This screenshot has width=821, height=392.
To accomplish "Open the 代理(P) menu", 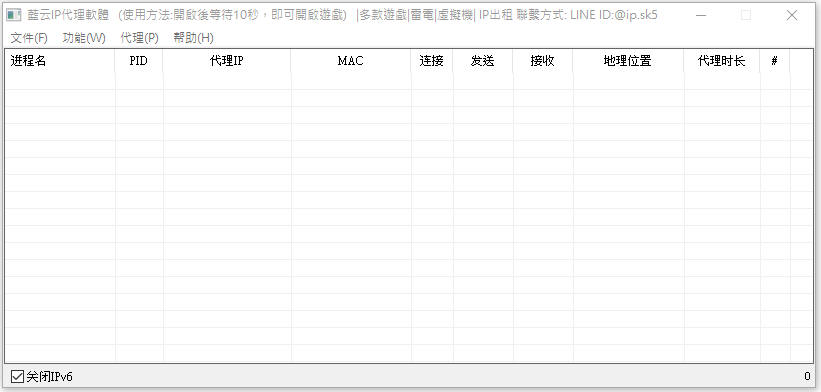I will 139,38.
